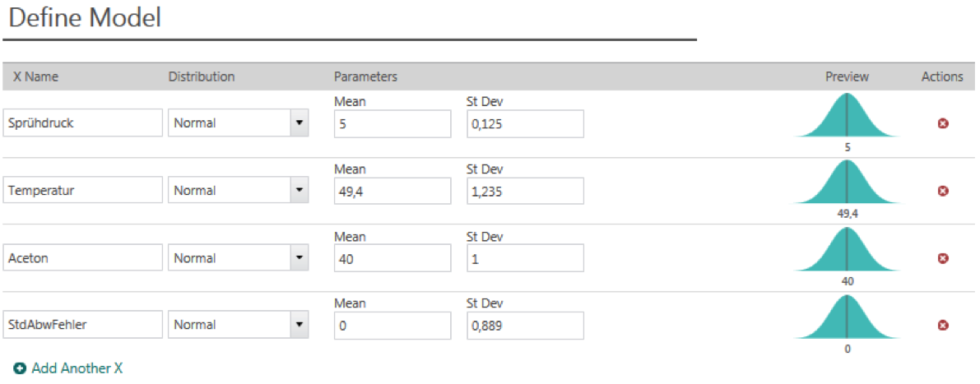Click the Add Another X link
The image size is (980, 384).
77,368
